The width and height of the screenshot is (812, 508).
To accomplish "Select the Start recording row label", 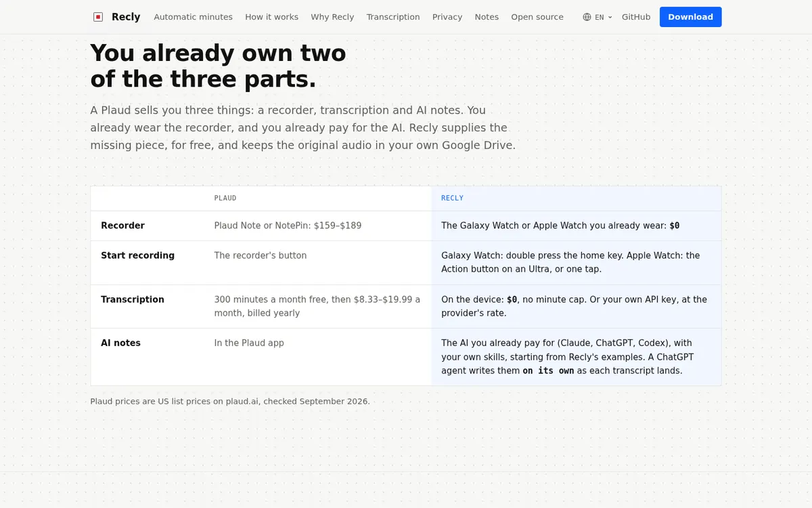I will click(x=137, y=255).
